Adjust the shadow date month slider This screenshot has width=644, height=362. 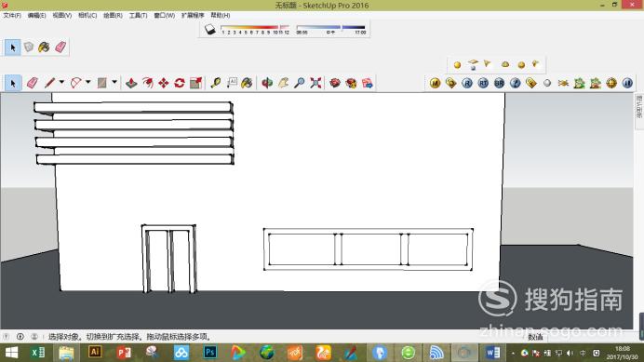(x=255, y=28)
